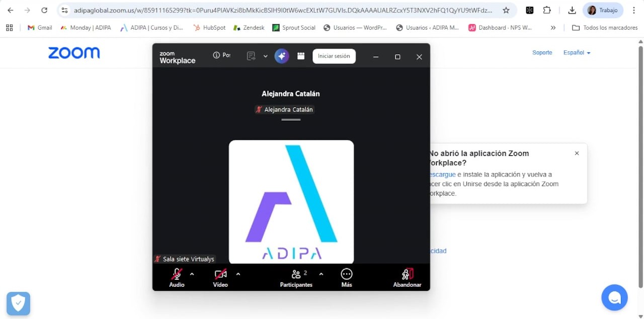Select Alejandra Catalán muted name label
This screenshot has width=644, height=319.
(284, 109)
